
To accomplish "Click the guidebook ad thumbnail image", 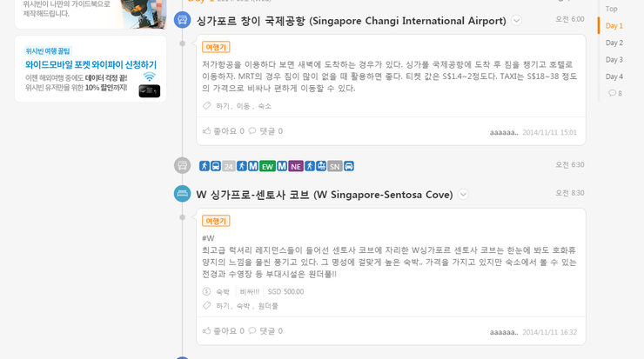I will pyautogui.click(x=144, y=14).
